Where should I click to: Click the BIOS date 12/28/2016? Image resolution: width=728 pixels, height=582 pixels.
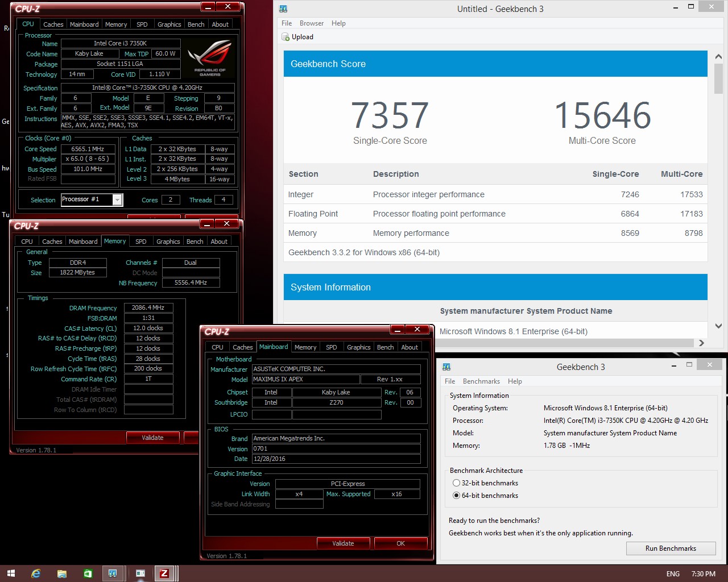coord(336,459)
